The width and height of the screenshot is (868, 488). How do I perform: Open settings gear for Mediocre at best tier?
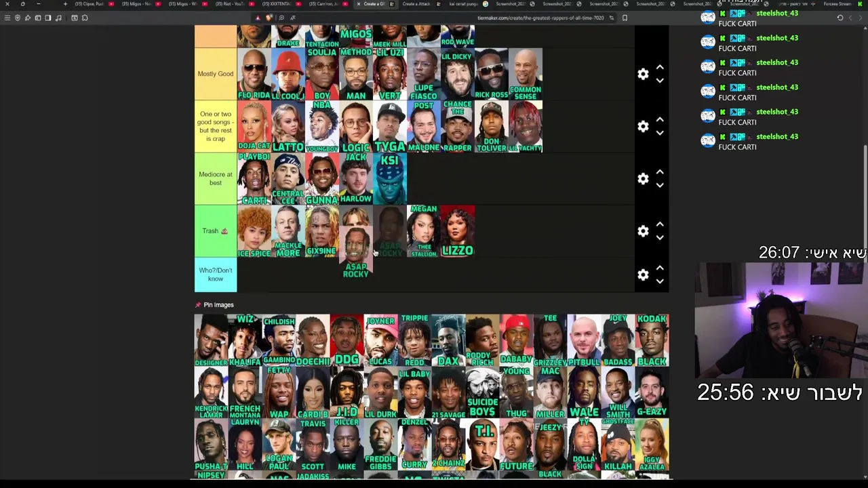pyautogui.click(x=643, y=178)
